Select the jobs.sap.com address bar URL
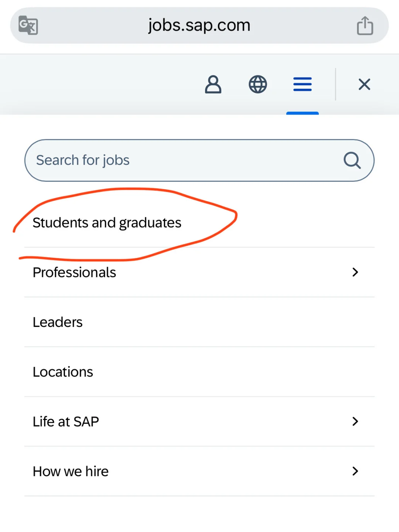The height and width of the screenshot is (532, 399). coord(199,25)
